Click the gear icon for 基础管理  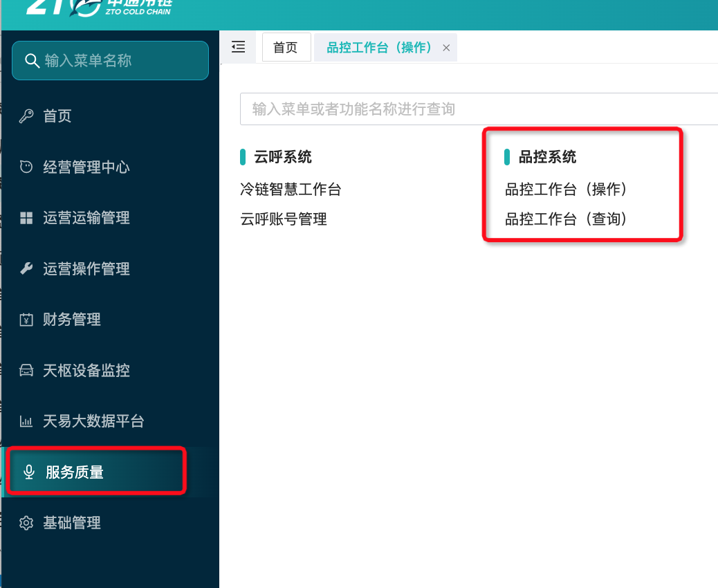[26, 522]
